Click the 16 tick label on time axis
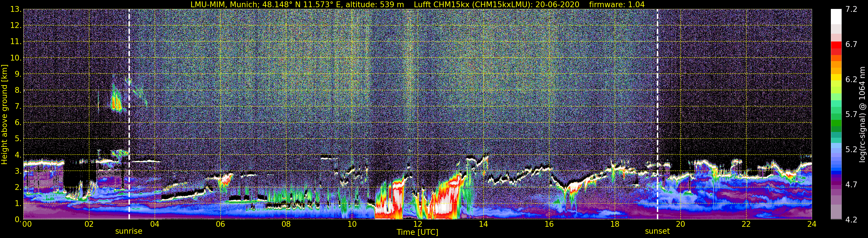 point(549,224)
